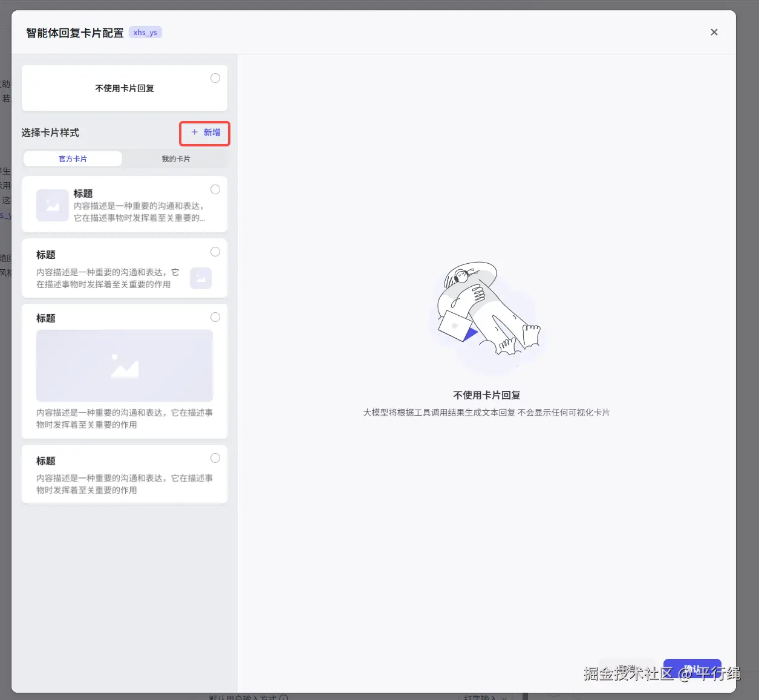Viewport: 759px width, 700px height.
Task: Click the xhs_ys tag beside dialog title
Action: [x=145, y=33]
